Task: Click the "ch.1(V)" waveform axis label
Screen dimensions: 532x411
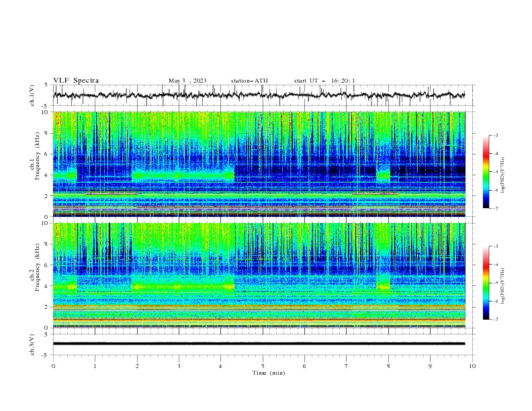Action: point(32,95)
